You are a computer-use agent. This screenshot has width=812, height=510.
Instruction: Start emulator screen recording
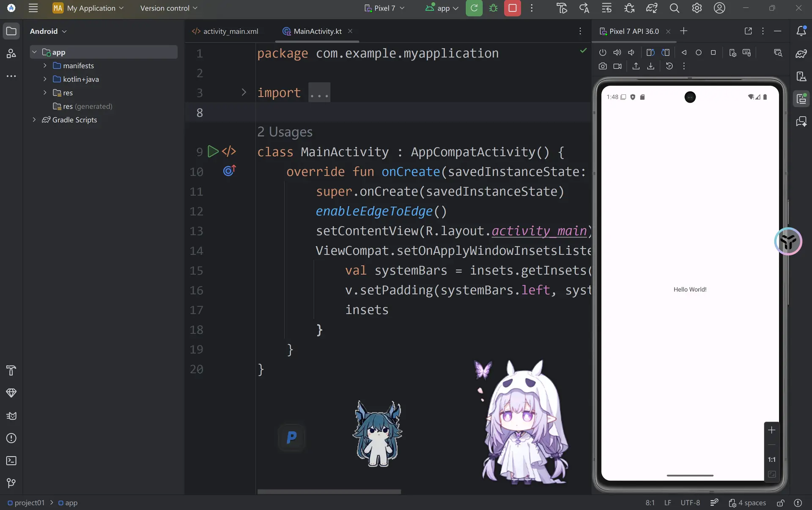pos(617,66)
